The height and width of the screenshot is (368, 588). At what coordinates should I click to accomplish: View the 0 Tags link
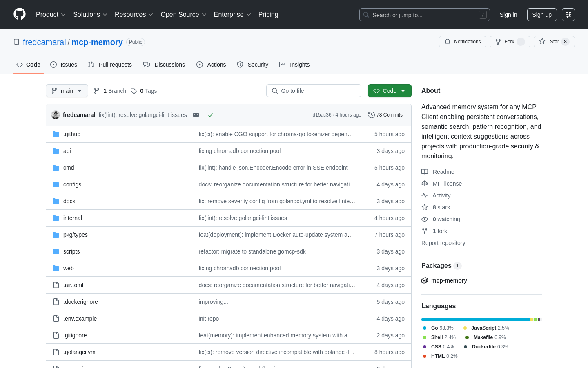[x=144, y=91]
